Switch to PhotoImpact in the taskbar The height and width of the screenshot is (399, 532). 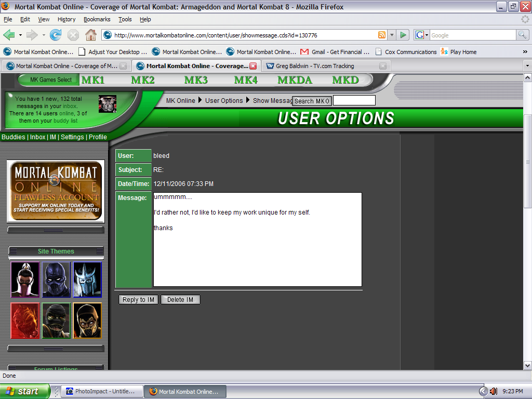[x=101, y=391]
